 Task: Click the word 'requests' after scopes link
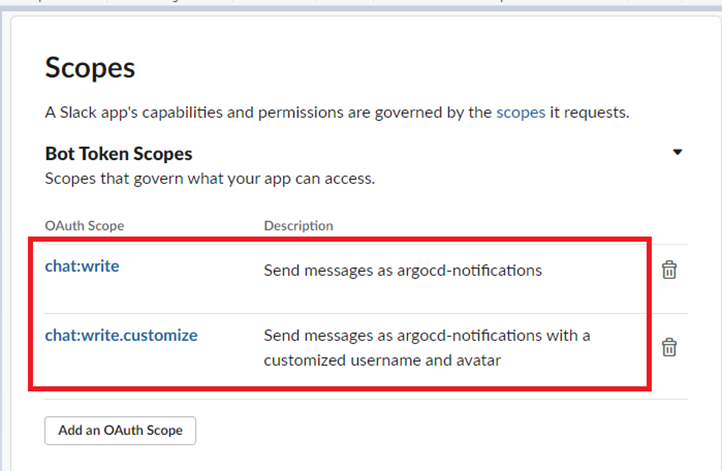(589, 112)
